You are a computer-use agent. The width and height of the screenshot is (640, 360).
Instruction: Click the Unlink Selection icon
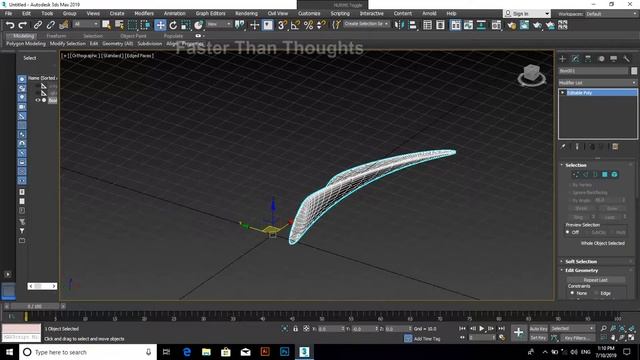(x=51, y=25)
